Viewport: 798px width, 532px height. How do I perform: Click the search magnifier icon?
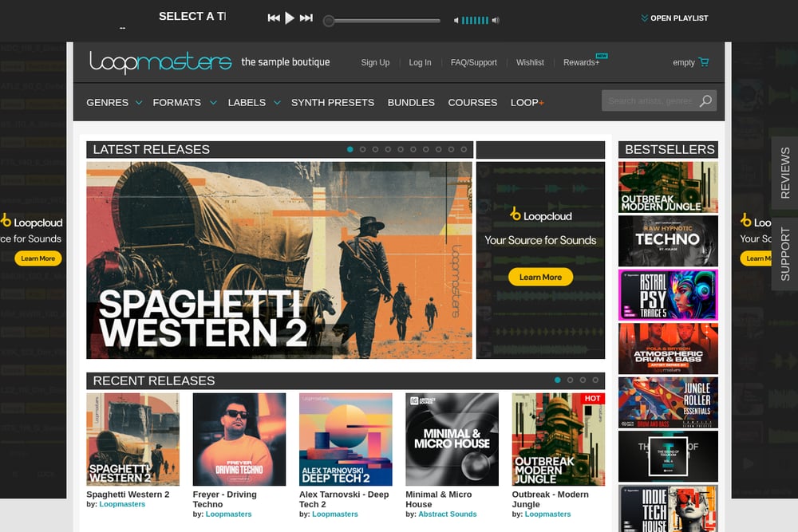point(705,100)
